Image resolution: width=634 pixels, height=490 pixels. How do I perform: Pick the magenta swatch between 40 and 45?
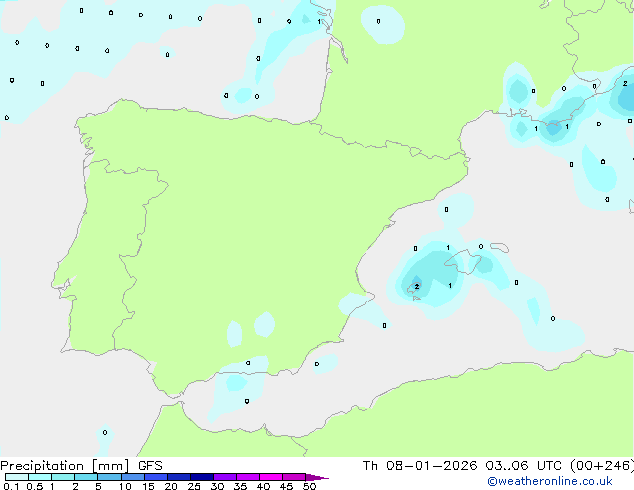[271, 477]
